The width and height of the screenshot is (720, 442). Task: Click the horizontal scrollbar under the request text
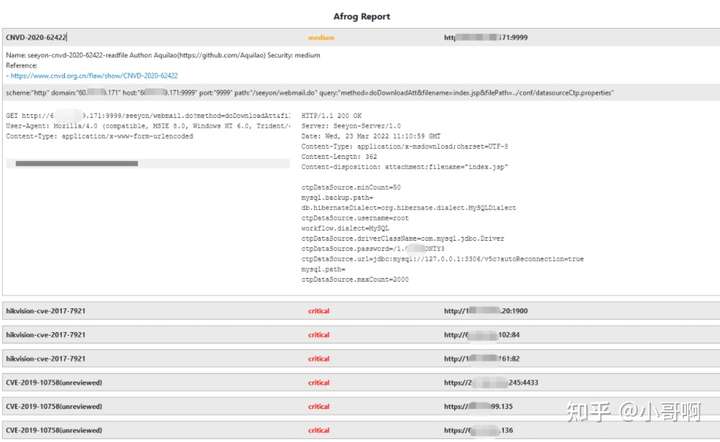point(77,163)
